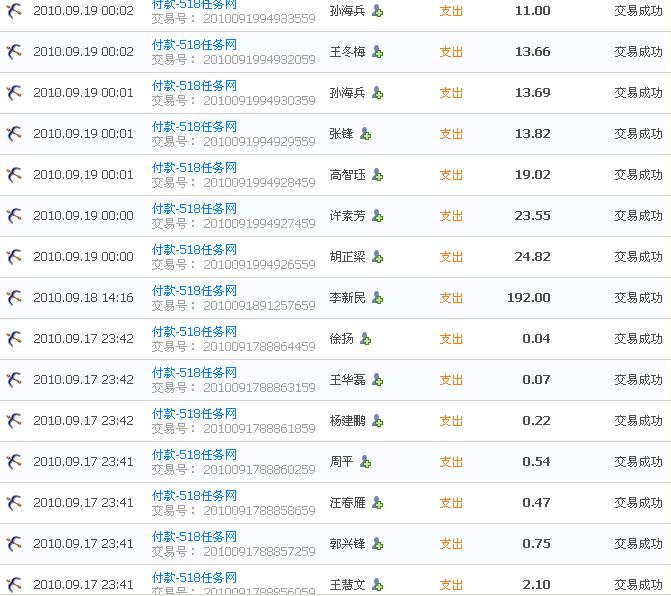This screenshot has height=596, width=671.
Task: Click 交易成功 status in 李新民's row
Action: [x=638, y=298]
